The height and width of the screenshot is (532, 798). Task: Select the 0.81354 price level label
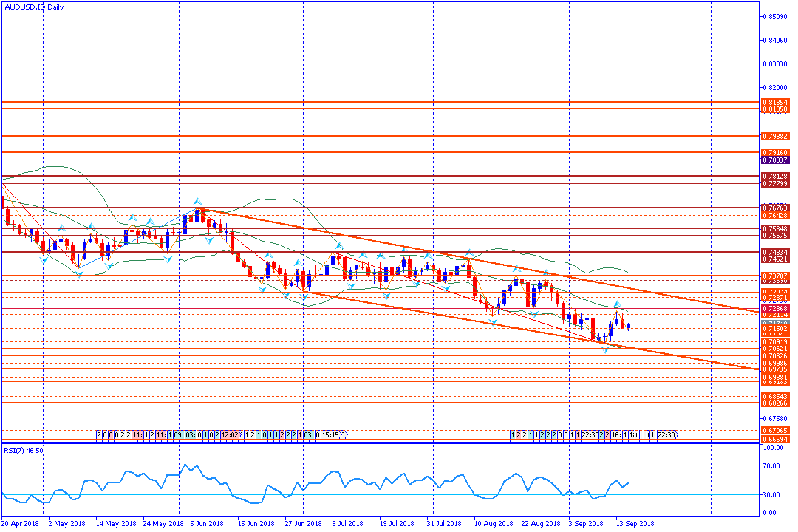pos(774,102)
